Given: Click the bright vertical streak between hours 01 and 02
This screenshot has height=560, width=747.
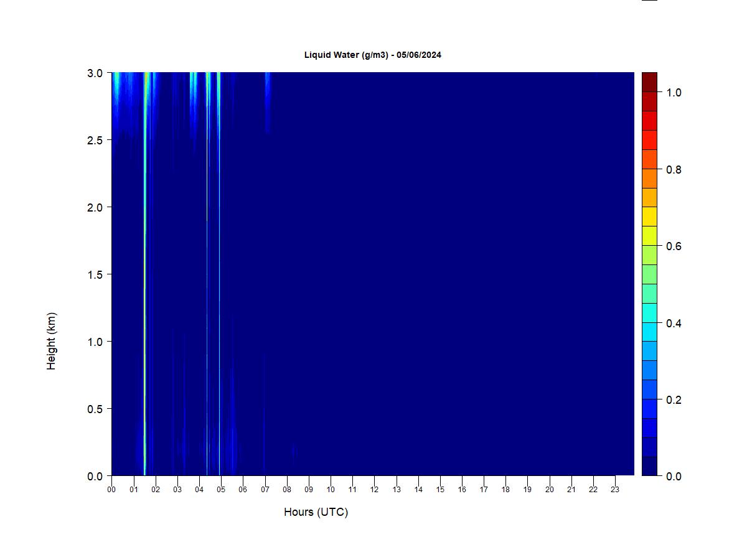Looking at the screenshot, I should tap(145, 274).
